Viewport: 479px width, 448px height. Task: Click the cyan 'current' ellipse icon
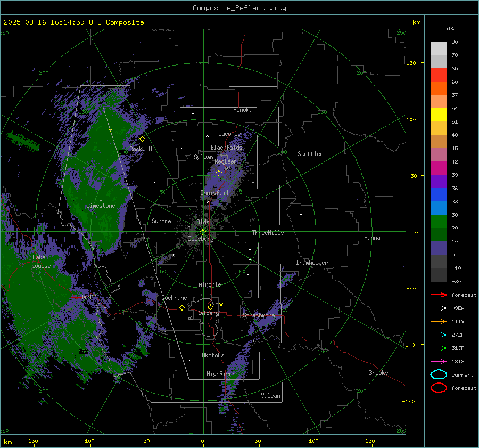click(x=439, y=374)
